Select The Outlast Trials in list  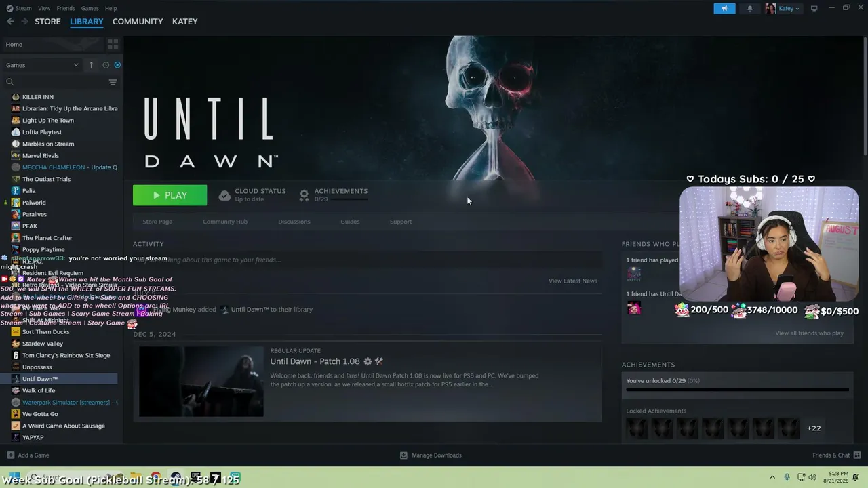coord(46,179)
